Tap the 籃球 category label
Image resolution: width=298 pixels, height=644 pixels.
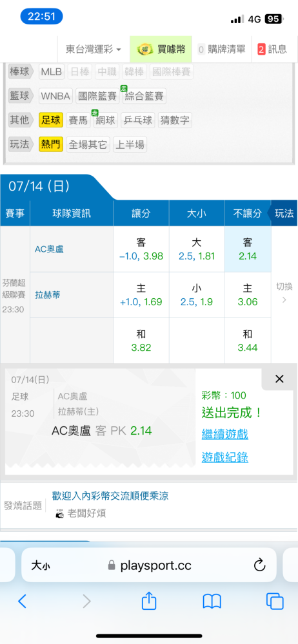(x=19, y=96)
